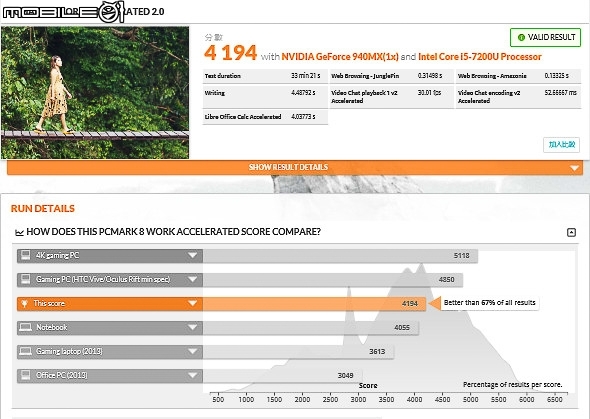Click the trophy icon in This score row
This screenshot has height=419, width=590.
click(25, 304)
